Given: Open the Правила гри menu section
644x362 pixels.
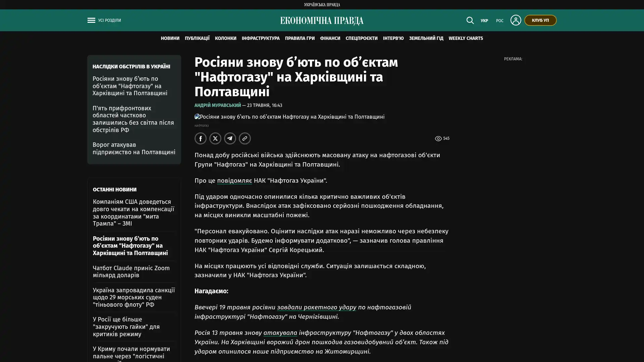Looking at the screenshot, I should 300,39.
